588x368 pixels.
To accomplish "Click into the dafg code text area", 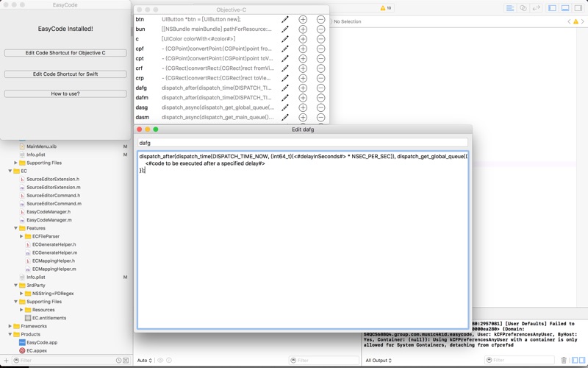I will tap(303, 240).
